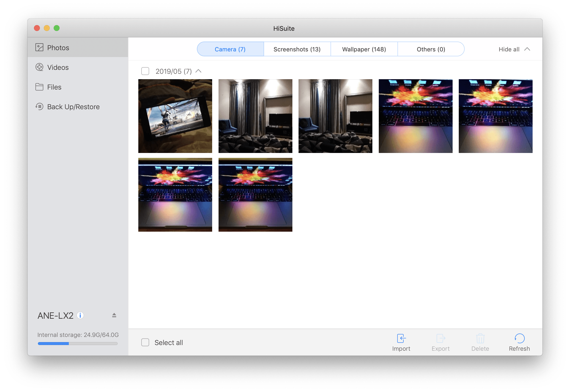Click Hide all

[509, 49]
